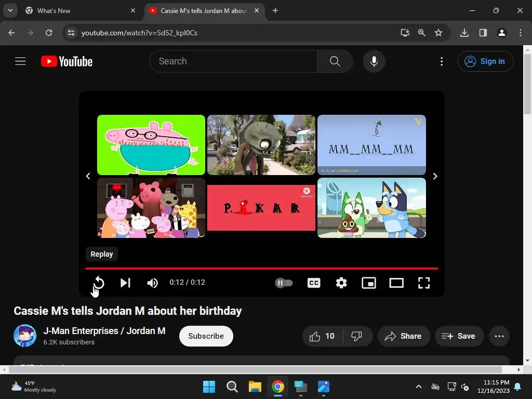Viewport: 532px width, 399px height.
Task: Open J-Man Enterprises channel avatar
Action: (25, 336)
